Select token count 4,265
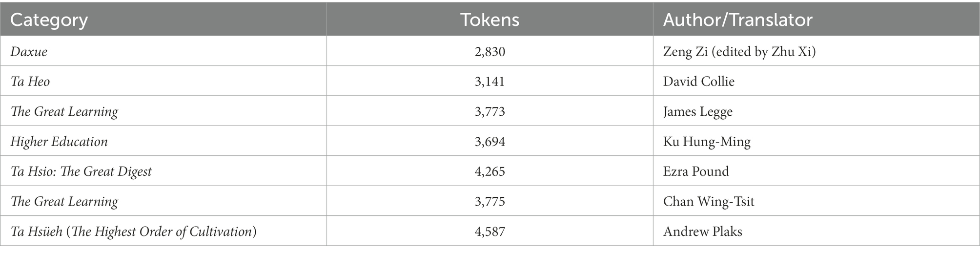Image resolution: width=980 pixels, height=253 pixels. click(490, 172)
